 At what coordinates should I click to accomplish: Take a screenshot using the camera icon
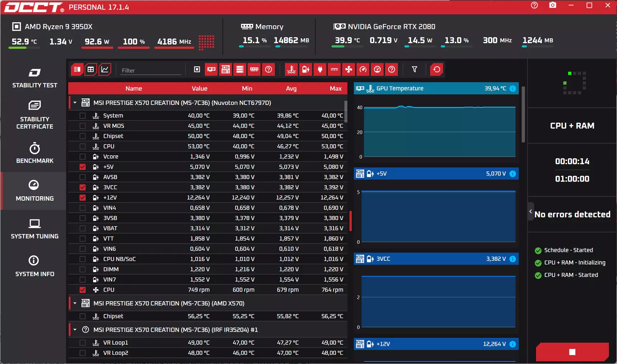point(553,5)
